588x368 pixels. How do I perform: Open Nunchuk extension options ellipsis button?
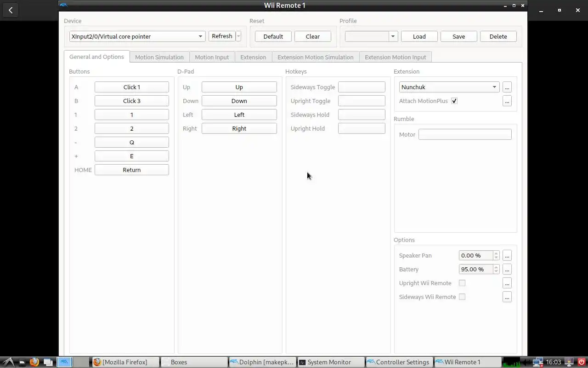507,87
